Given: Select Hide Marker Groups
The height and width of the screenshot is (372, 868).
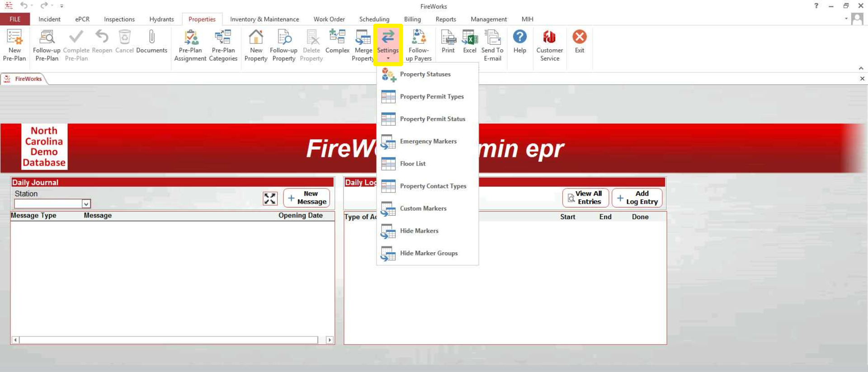Looking at the screenshot, I should click(x=427, y=253).
